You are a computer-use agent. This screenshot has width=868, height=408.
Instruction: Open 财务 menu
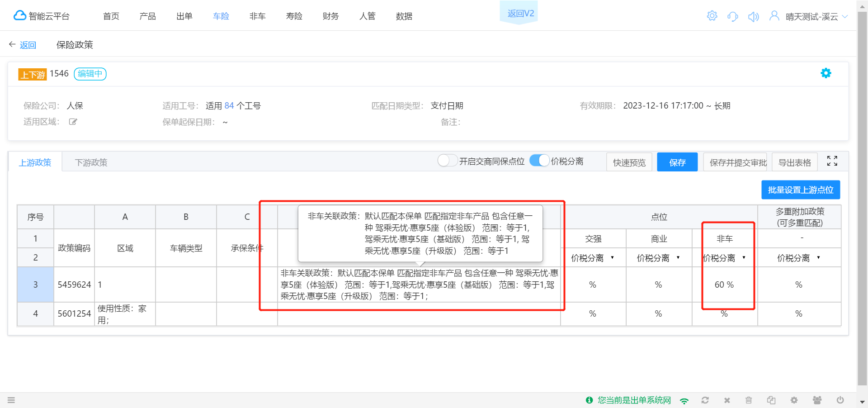coord(331,16)
